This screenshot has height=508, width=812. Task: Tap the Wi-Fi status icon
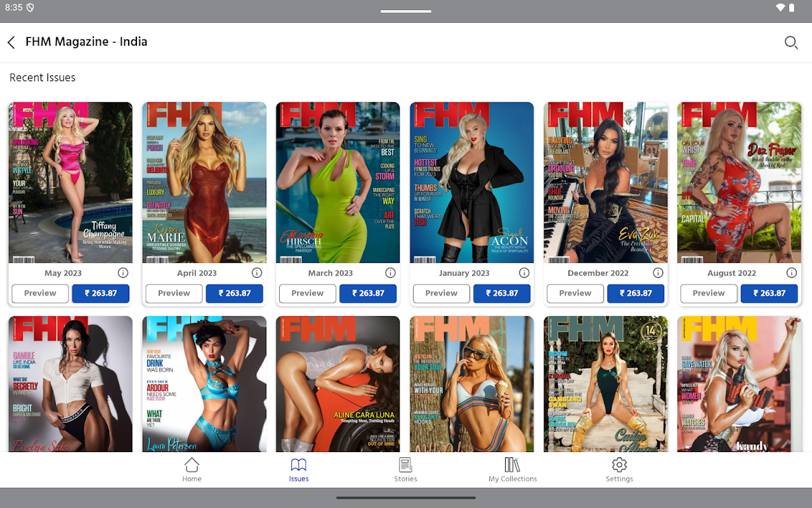click(x=780, y=8)
